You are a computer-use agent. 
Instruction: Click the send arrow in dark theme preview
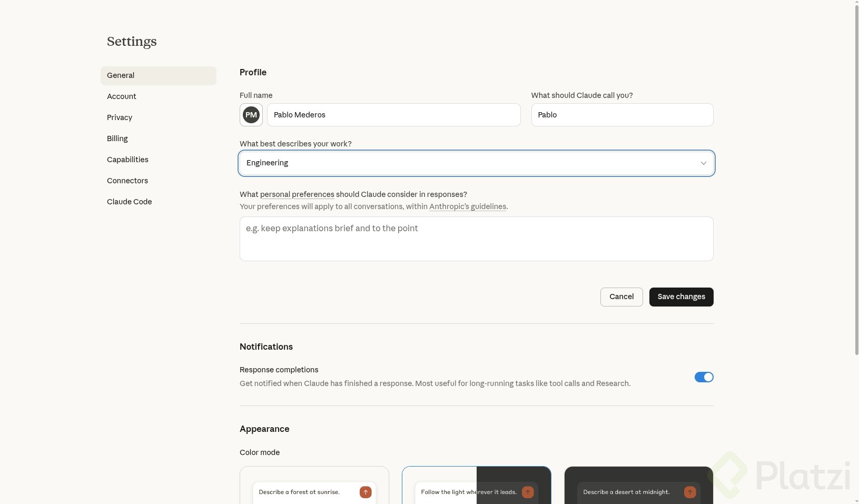(690, 492)
